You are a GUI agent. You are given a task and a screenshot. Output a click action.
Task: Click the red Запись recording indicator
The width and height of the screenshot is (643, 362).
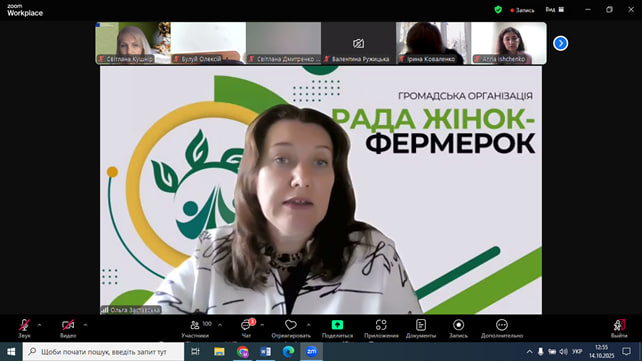(x=522, y=10)
